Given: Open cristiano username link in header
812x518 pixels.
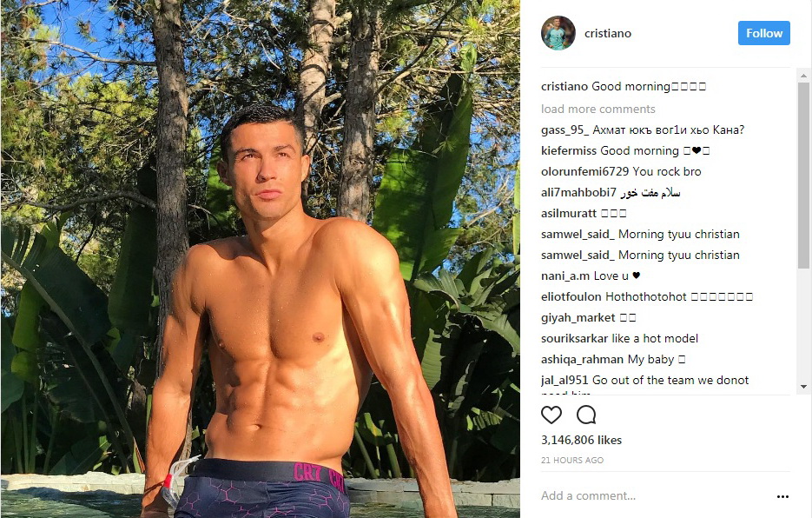Looking at the screenshot, I should [x=607, y=33].
